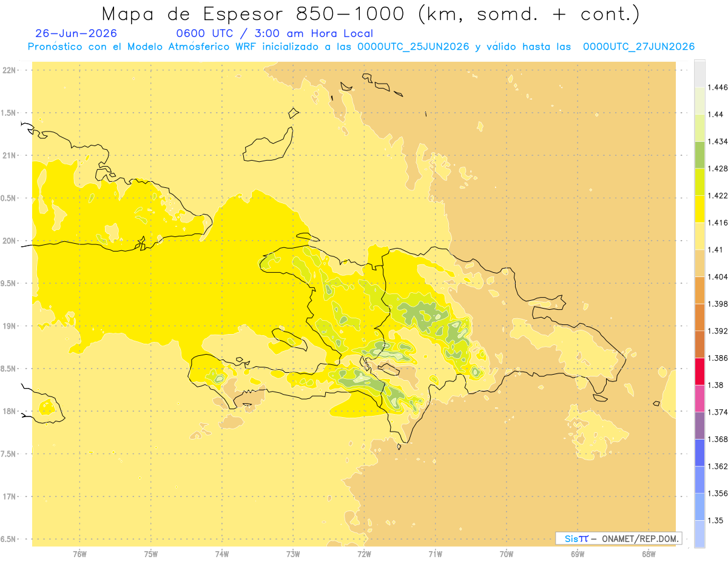This screenshot has width=728, height=562.
Task: Click the '1.362' colorbar value
Action: tap(718, 466)
